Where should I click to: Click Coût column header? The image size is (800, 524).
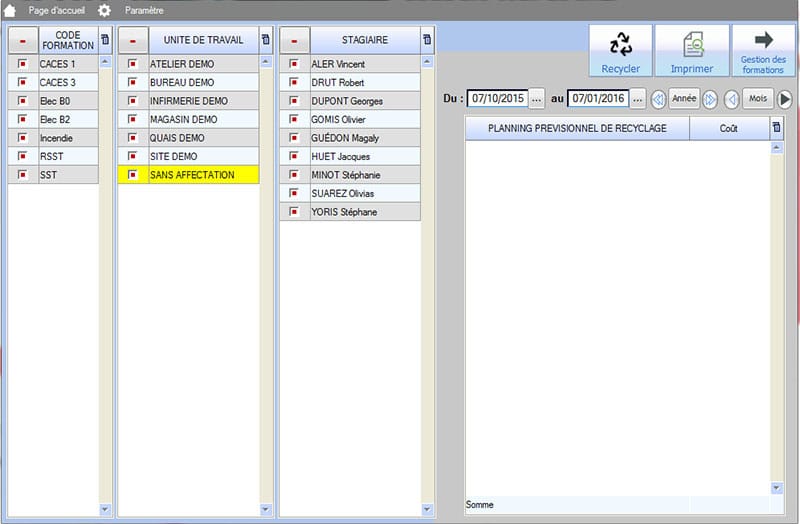[x=729, y=128]
